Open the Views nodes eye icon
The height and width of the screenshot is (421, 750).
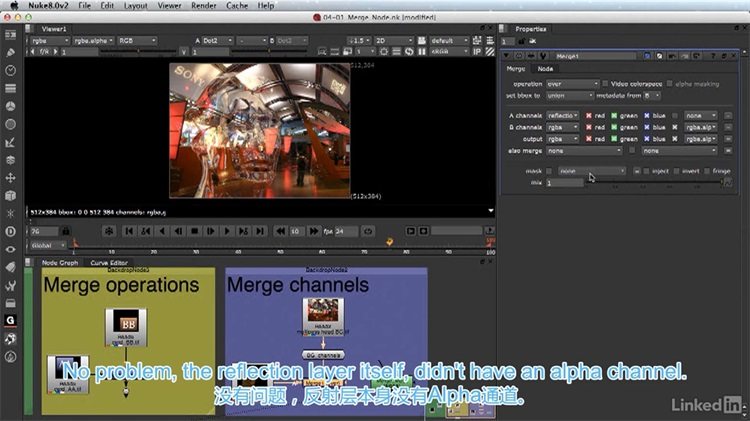(x=10, y=249)
